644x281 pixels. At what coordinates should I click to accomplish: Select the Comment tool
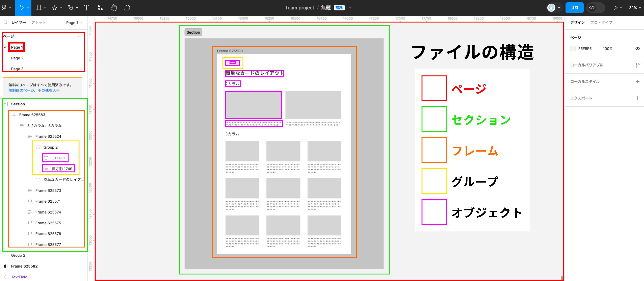[x=127, y=8]
